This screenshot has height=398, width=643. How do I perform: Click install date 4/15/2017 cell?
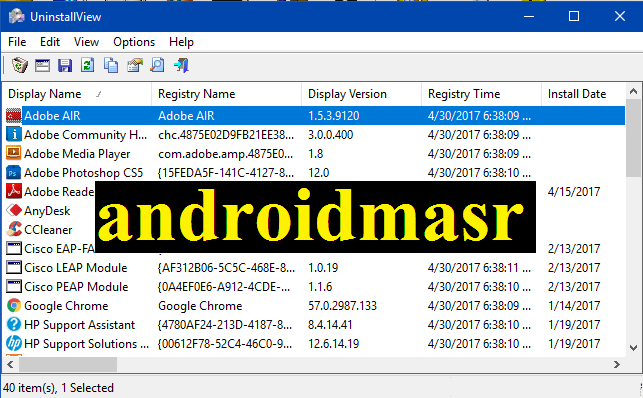point(574,191)
